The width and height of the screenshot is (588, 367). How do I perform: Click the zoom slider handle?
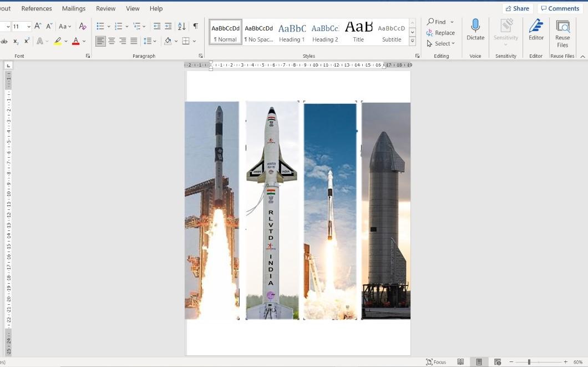pos(529,362)
